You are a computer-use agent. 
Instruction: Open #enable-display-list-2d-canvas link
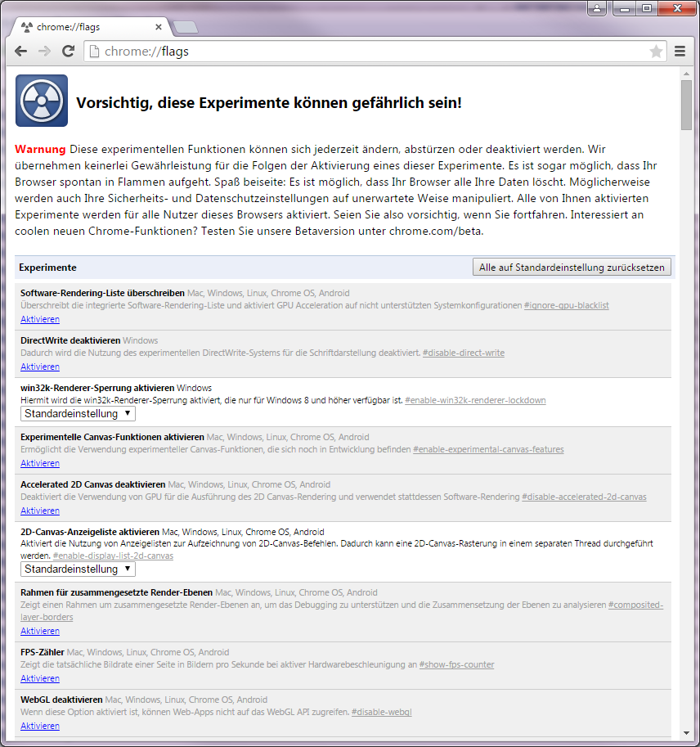[x=113, y=556]
